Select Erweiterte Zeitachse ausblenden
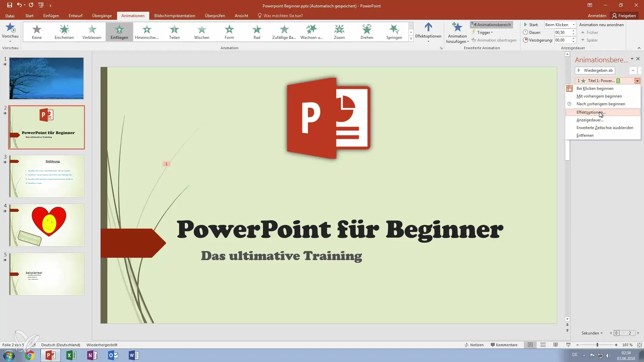The image size is (644, 362). coord(603,128)
